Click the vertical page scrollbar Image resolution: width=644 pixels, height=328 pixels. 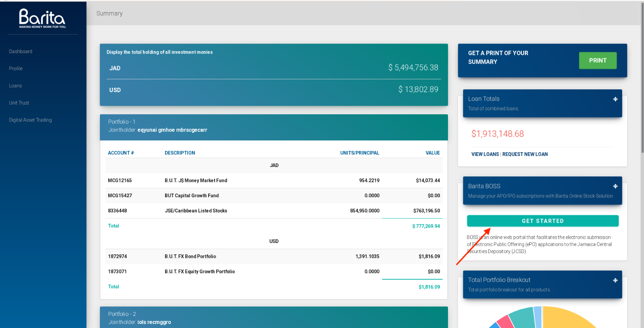tap(642, 78)
